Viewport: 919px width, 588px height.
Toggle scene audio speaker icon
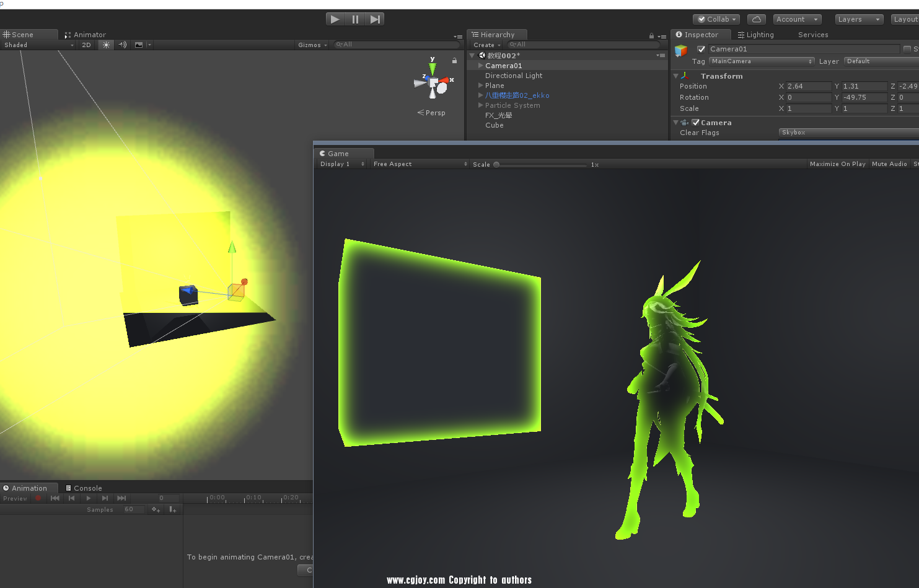tap(123, 45)
